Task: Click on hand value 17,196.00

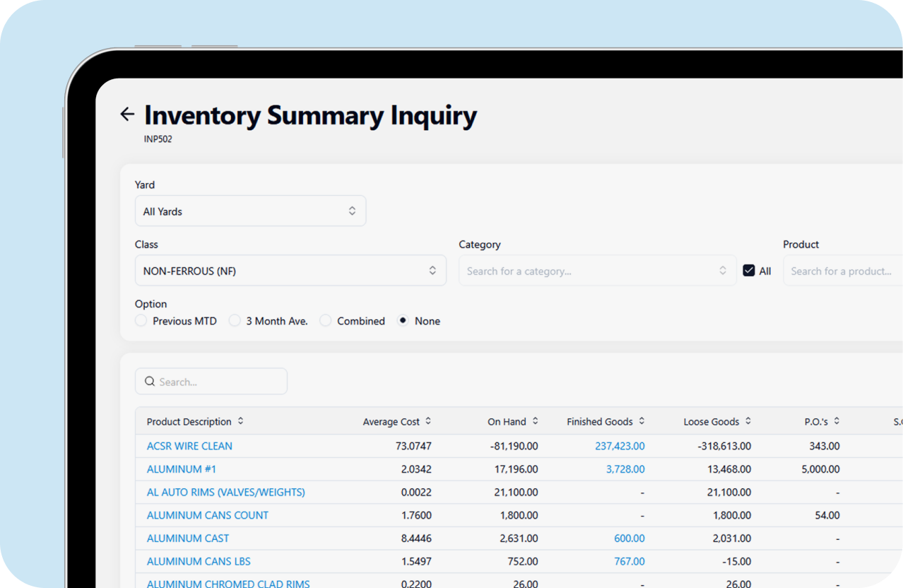Action: point(517,469)
